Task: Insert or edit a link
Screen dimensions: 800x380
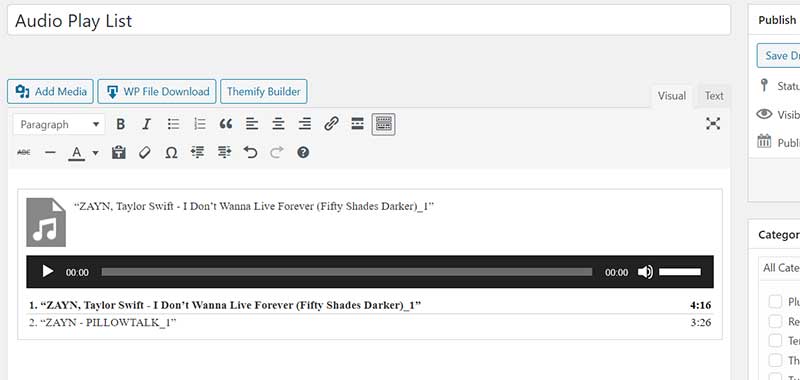Action: click(331, 124)
